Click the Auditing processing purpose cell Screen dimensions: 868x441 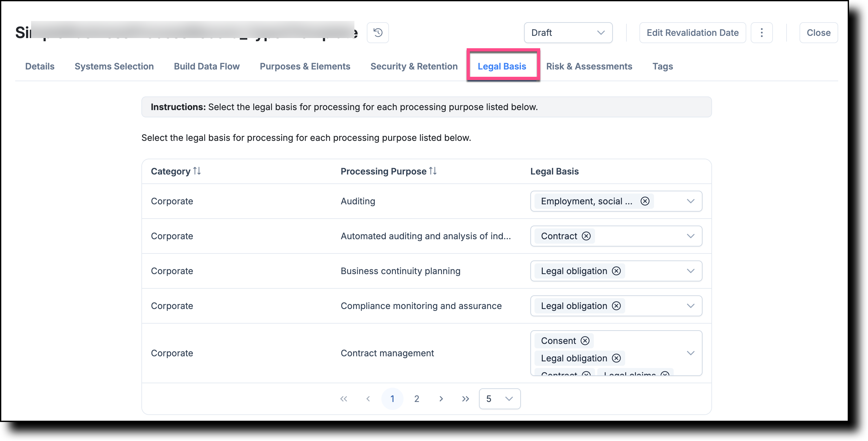(x=358, y=201)
